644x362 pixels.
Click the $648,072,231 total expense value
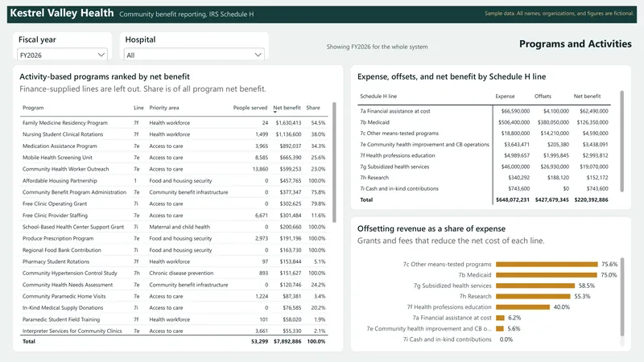coord(513,200)
